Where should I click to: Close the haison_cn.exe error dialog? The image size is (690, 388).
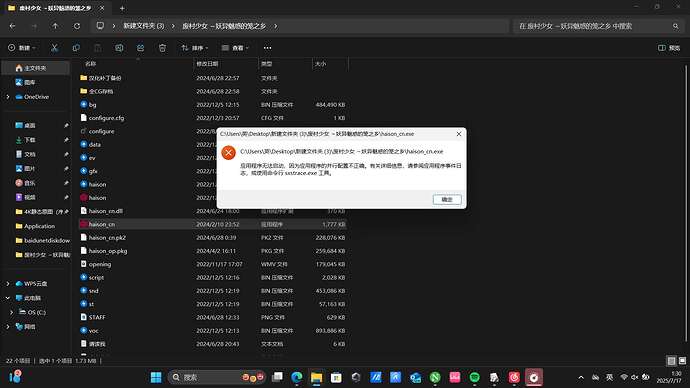coord(459,134)
